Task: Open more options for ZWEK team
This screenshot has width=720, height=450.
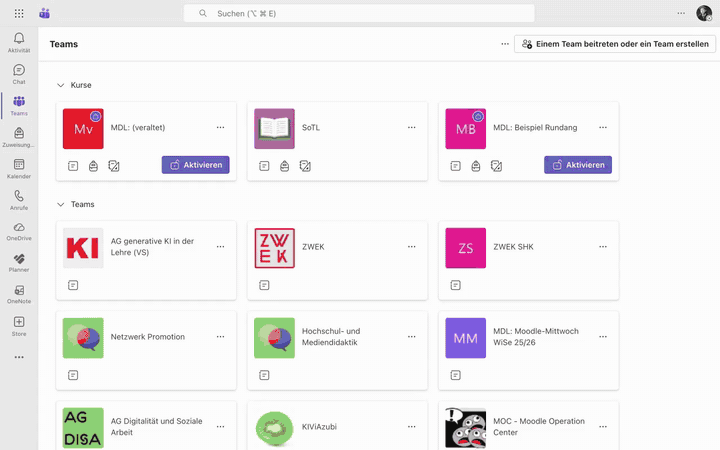Action: click(x=411, y=247)
